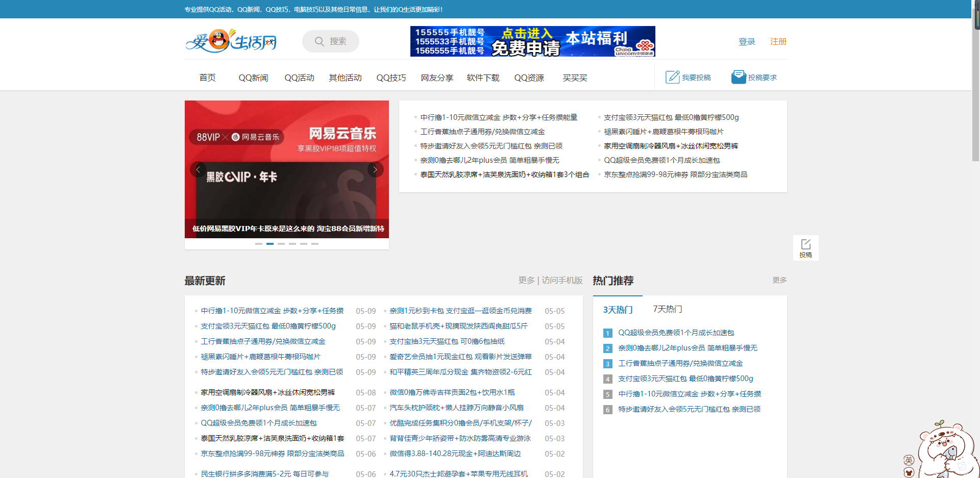Select the first carousel indicator dot
980x478 pixels.
pyautogui.click(x=259, y=244)
